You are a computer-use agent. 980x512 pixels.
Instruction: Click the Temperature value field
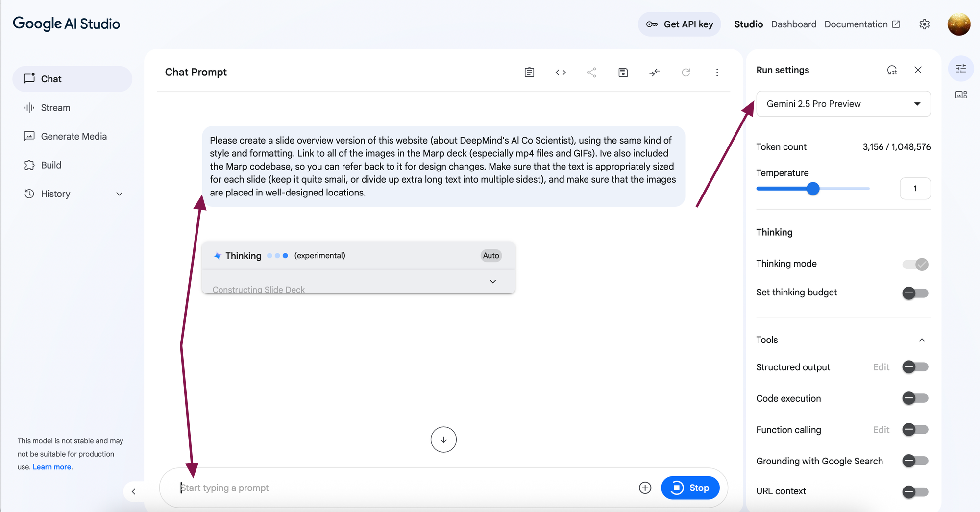click(x=915, y=189)
